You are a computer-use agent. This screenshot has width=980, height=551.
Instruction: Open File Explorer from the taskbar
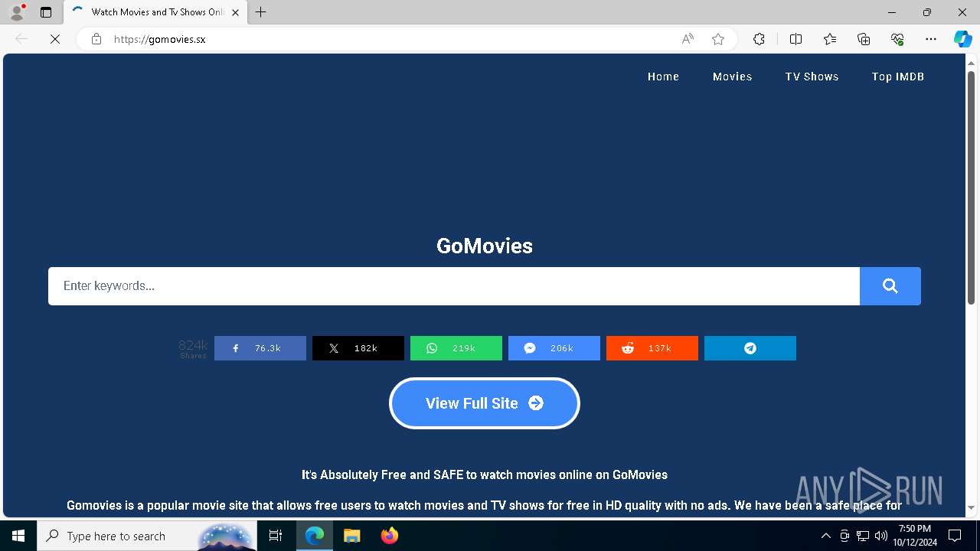tap(352, 536)
